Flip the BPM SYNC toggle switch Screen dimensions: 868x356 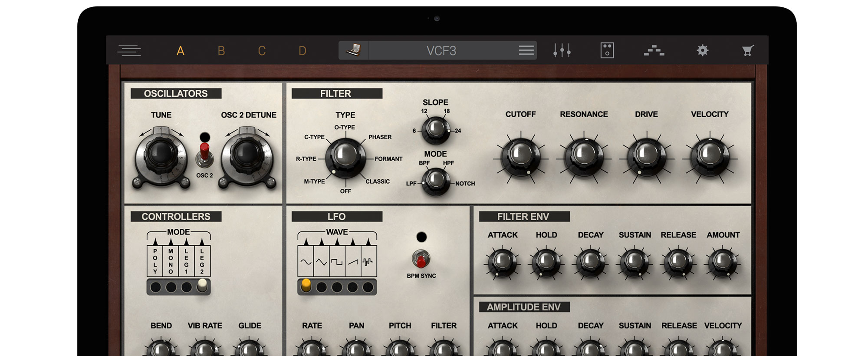pos(421,259)
